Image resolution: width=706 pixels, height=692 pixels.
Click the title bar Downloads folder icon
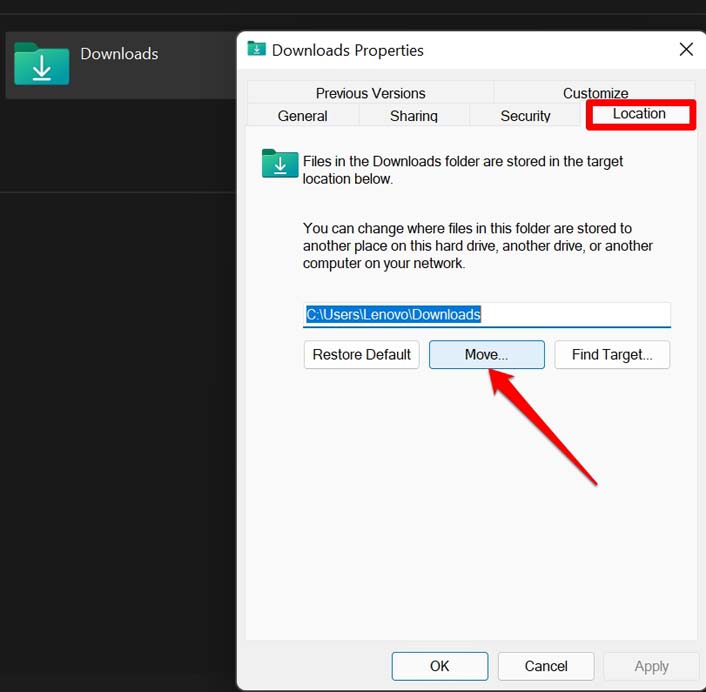click(x=257, y=49)
